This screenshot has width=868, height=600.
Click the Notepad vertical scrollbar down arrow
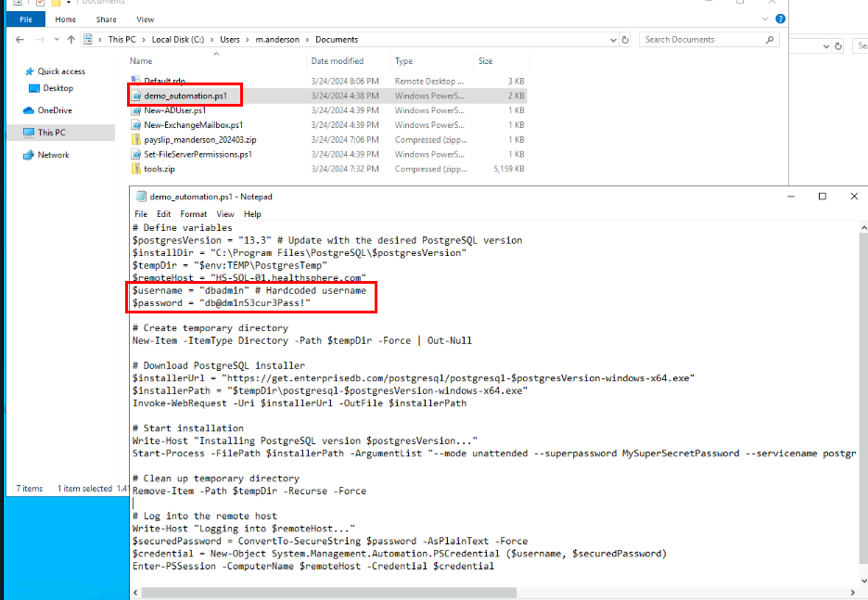pos(863,581)
